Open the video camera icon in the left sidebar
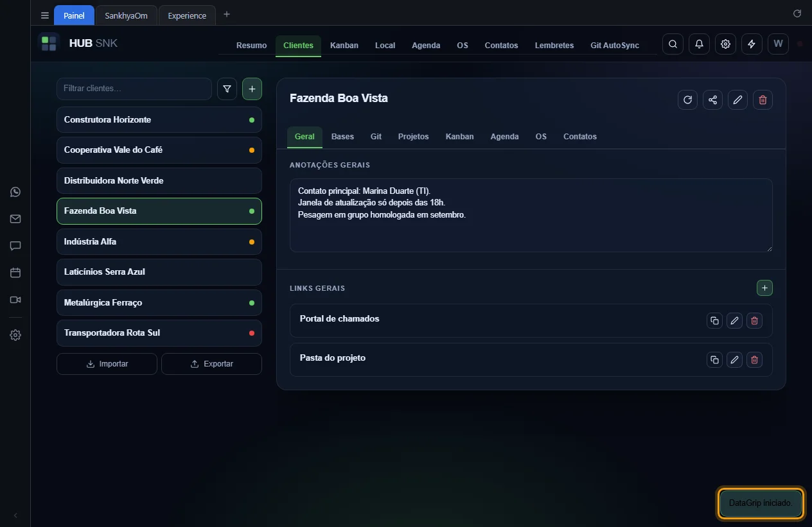 pyautogui.click(x=15, y=300)
